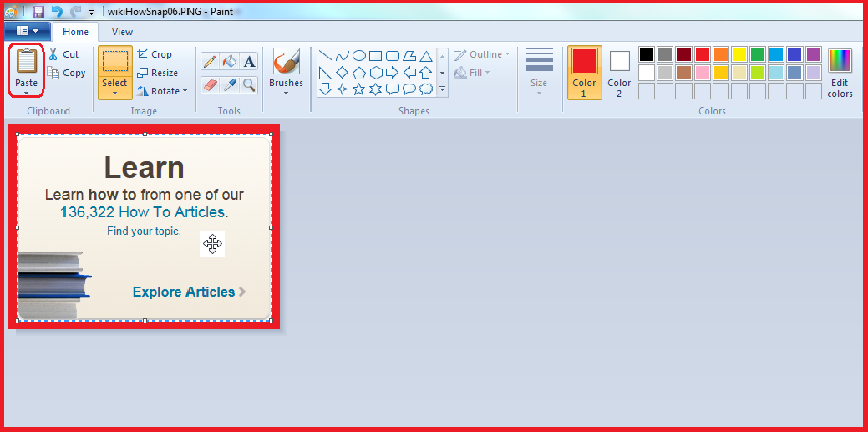This screenshot has height=432, width=868.
Task: Open the Size line thickness menu
Action: [x=539, y=73]
